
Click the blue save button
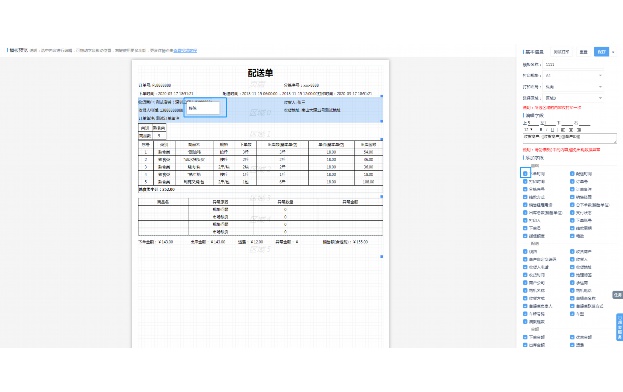pyautogui.click(x=601, y=52)
